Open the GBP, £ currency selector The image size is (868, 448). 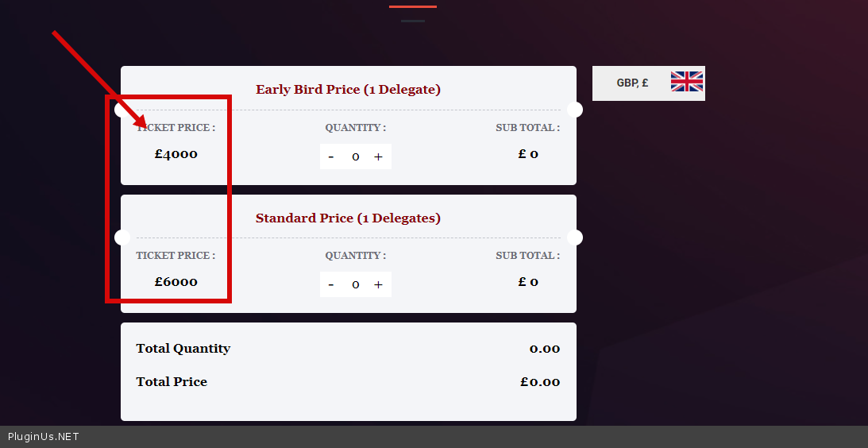click(x=632, y=83)
